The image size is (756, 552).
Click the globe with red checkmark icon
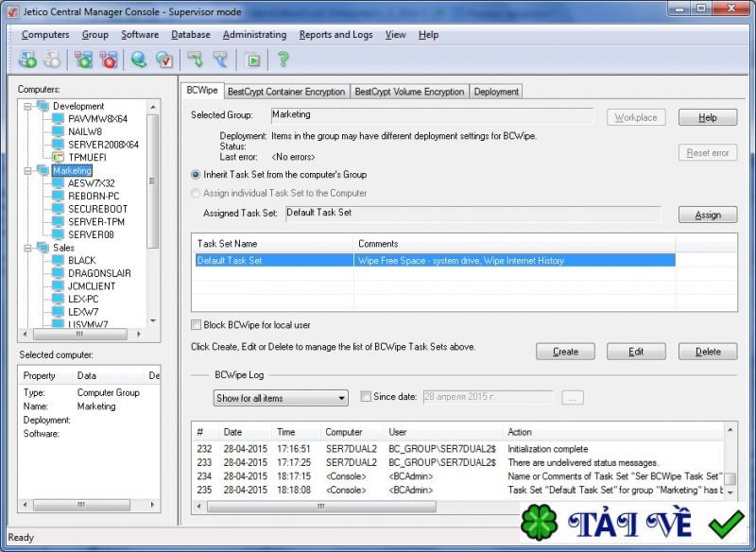coord(164,60)
